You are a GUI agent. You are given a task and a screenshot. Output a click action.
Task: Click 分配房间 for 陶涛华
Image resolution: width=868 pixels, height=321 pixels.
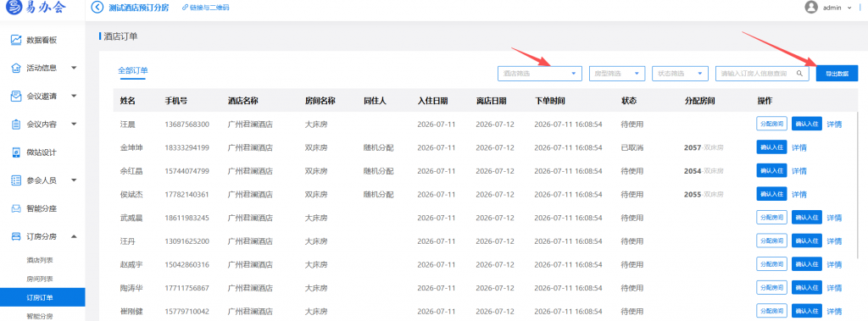point(771,288)
